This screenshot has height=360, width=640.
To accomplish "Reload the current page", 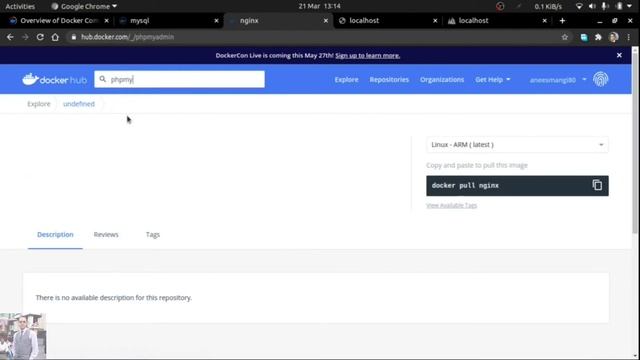I will point(40,37).
